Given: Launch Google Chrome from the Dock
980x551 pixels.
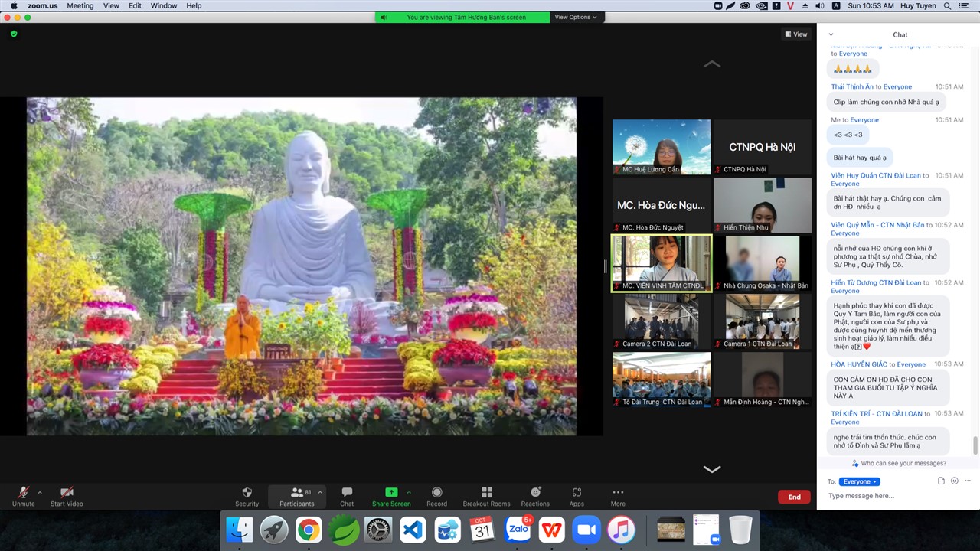Looking at the screenshot, I should point(309,530).
